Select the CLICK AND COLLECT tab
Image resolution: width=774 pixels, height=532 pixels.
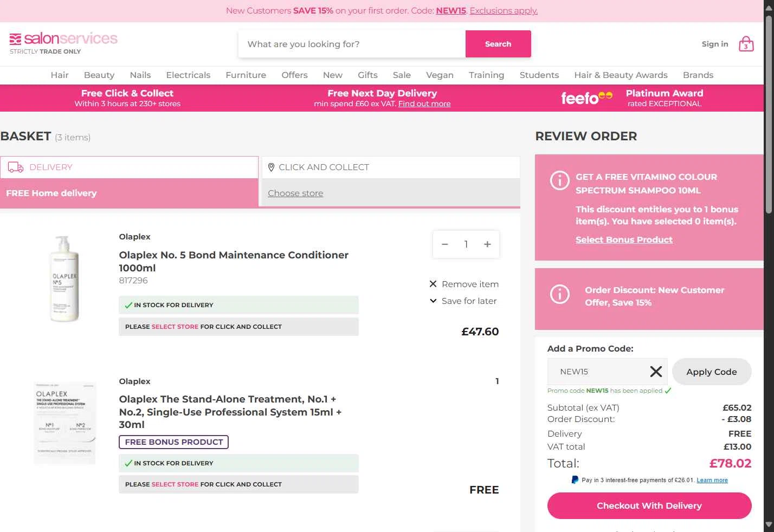tap(391, 167)
